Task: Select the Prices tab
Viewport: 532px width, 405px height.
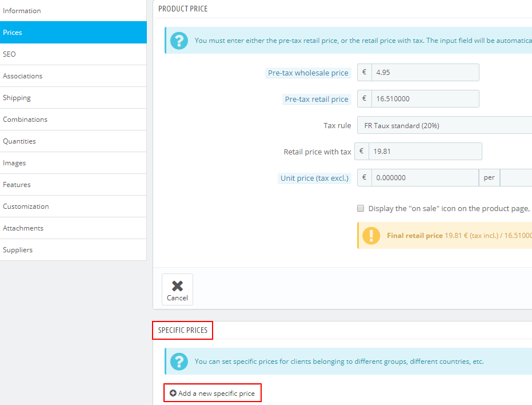Action: [x=73, y=32]
